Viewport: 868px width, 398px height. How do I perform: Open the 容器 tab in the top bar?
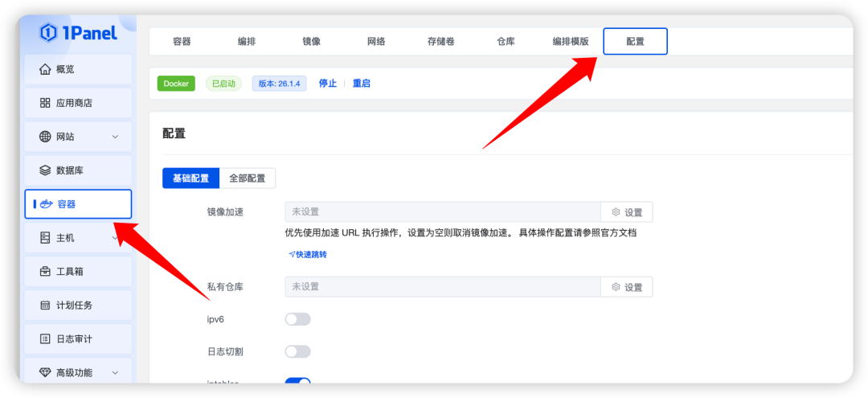point(182,42)
